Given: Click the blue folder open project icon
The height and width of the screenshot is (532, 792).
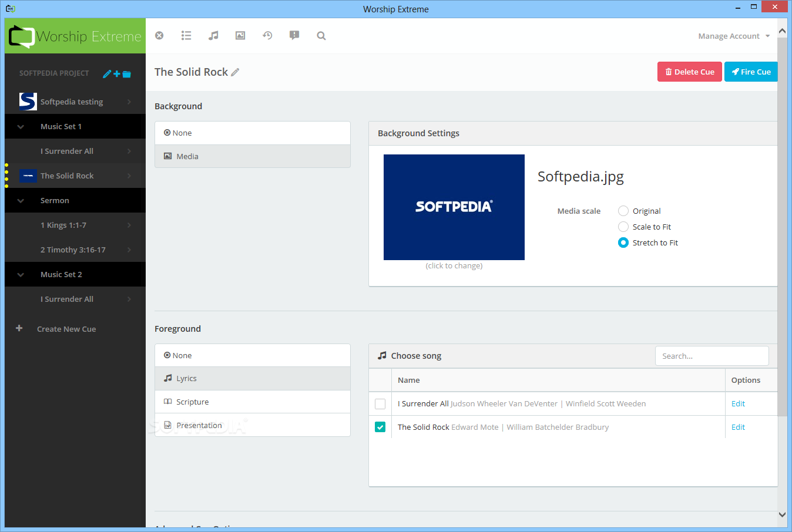Looking at the screenshot, I should pos(126,74).
